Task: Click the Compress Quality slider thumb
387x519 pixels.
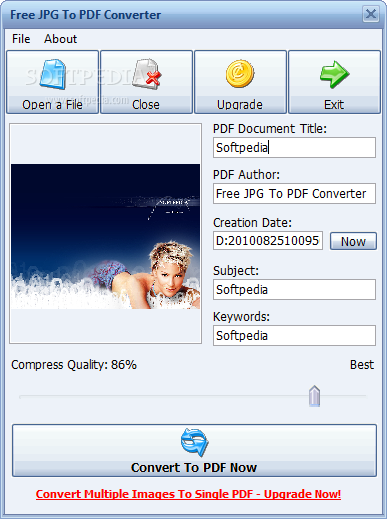Action: 314,396
